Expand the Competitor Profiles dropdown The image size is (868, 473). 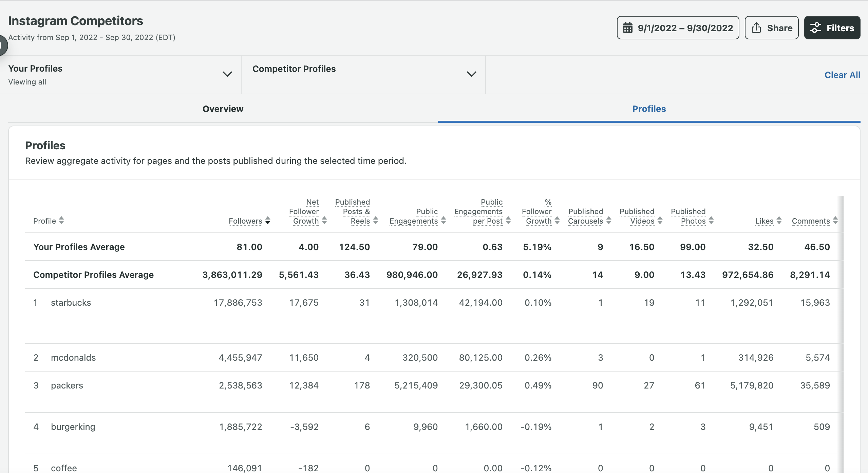(x=471, y=74)
